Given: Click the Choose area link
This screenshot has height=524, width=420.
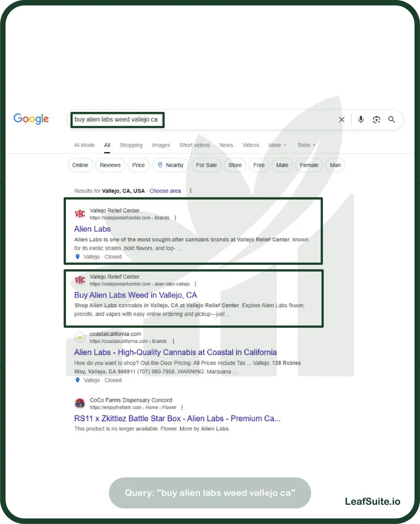Looking at the screenshot, I should [165, 191].
